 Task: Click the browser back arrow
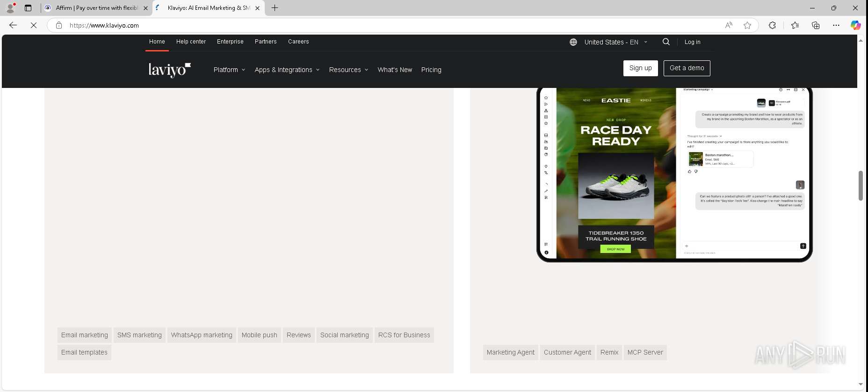coord(13,25)
